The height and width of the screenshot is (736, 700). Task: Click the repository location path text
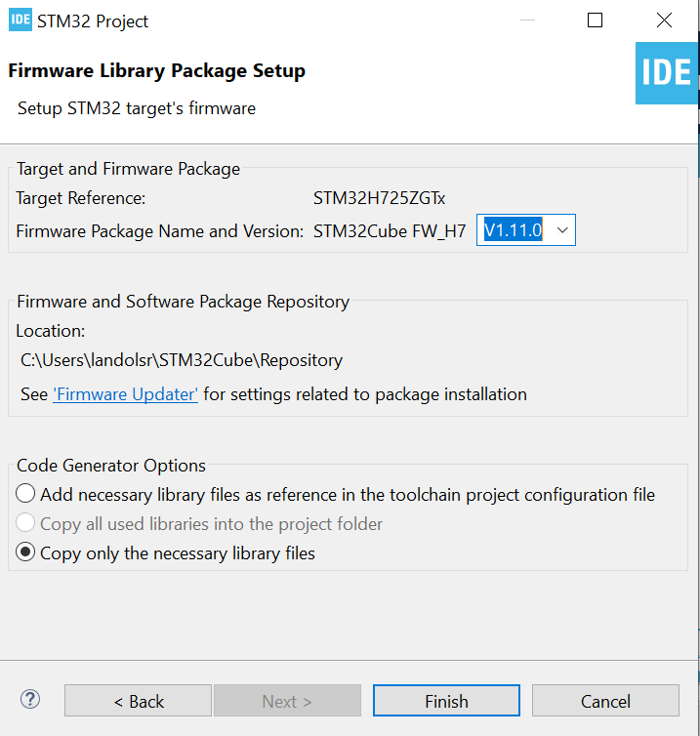[182, 360]
